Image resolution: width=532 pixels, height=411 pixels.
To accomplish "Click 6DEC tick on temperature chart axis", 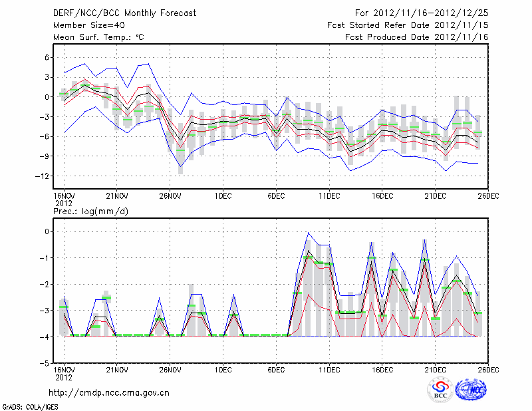I will coord(276,196).
